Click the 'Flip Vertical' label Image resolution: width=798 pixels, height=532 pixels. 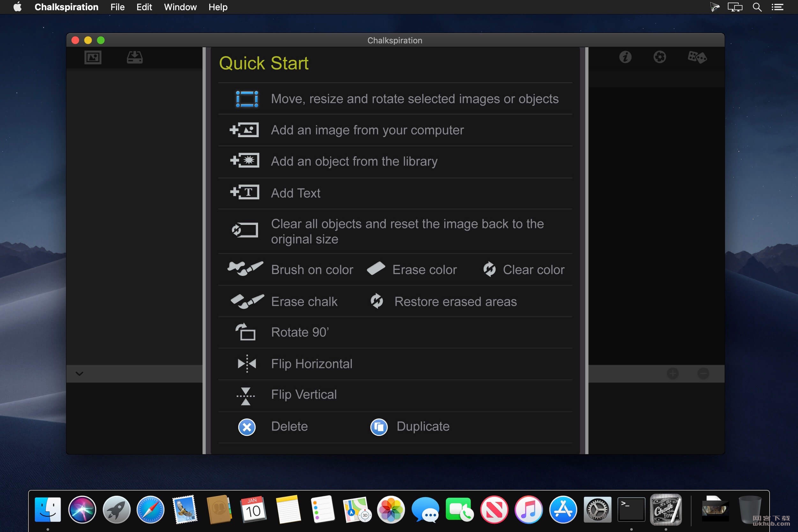pyautogui.click(x=304, y=394)
